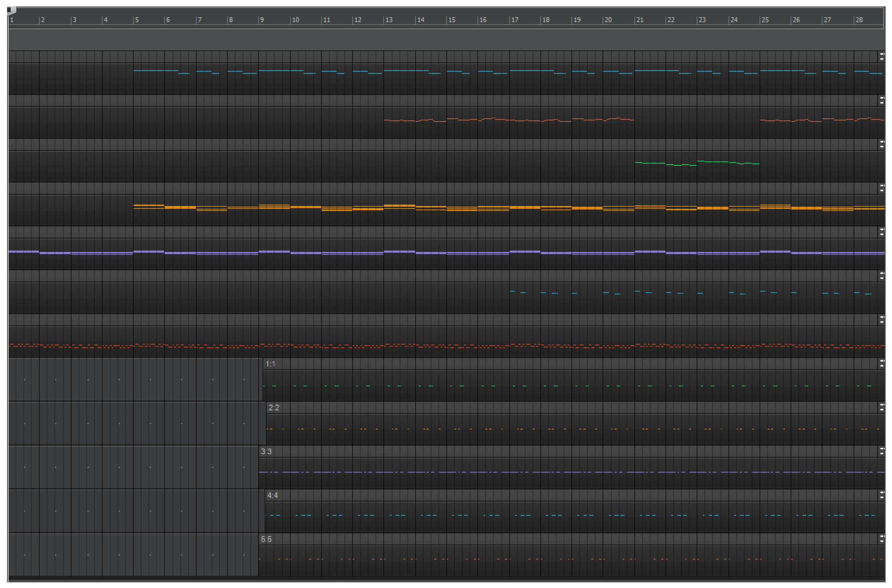This screenshot has height=588, width=892.
Task: Click the handle icon on the 2:2 clip
Action: tap(881, 407)
